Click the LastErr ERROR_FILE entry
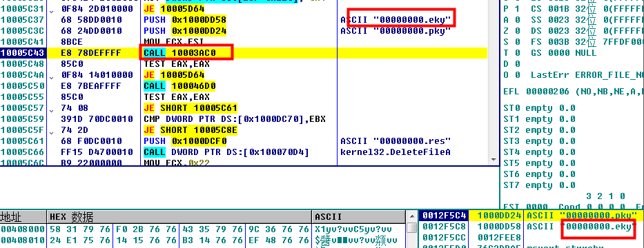644x248 pixels. 587,75
